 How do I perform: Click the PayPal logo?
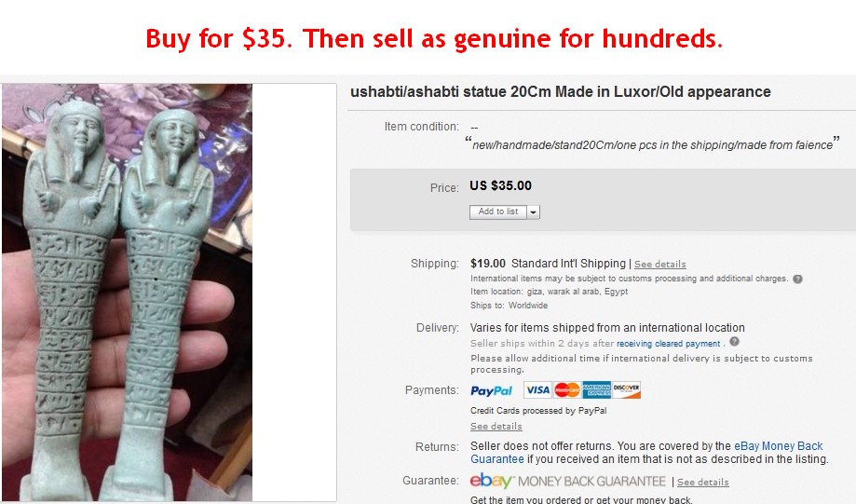(492, 390)
